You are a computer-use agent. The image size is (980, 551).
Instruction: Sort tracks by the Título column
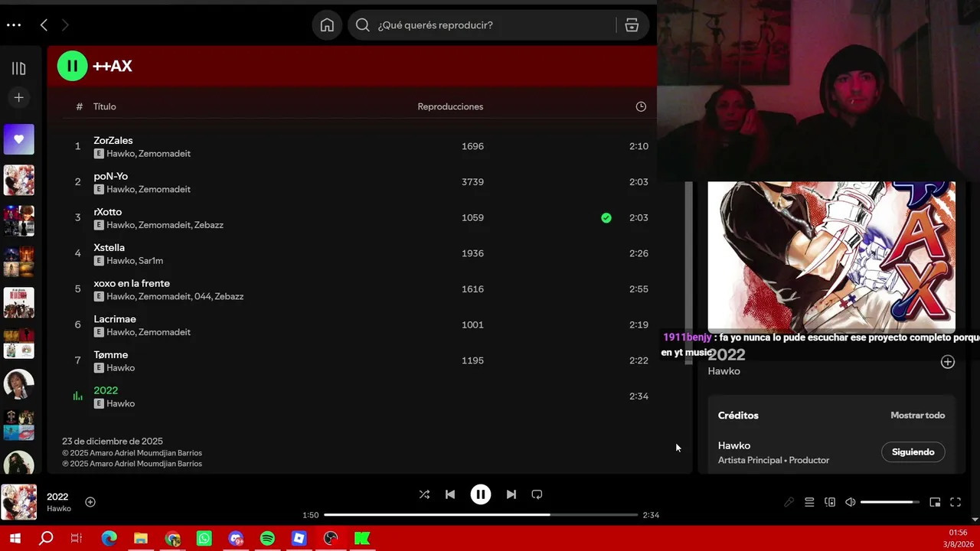point(105,106)
